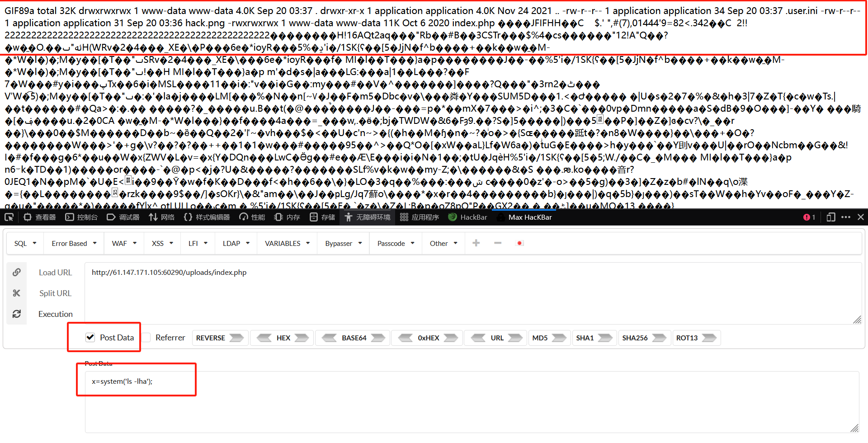Click the URL textarea resize handle
Screen dimensions: 868x443
pos(857,320)
